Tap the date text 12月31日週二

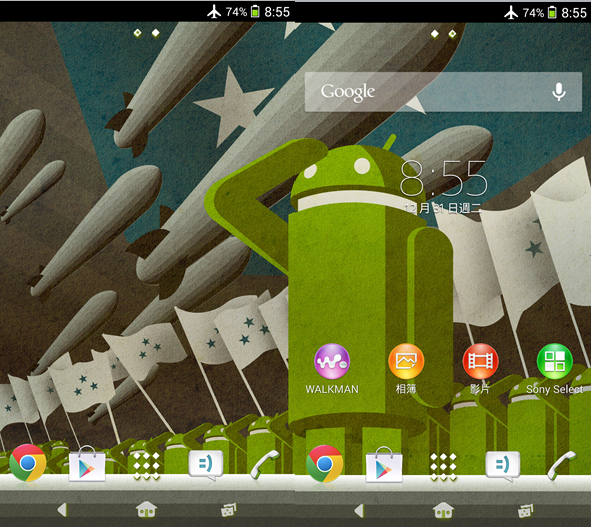[x=442, y=208]
